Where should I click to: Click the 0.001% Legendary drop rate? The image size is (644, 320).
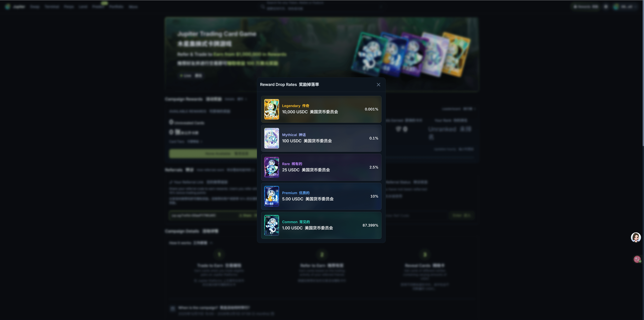pos(371,109)
